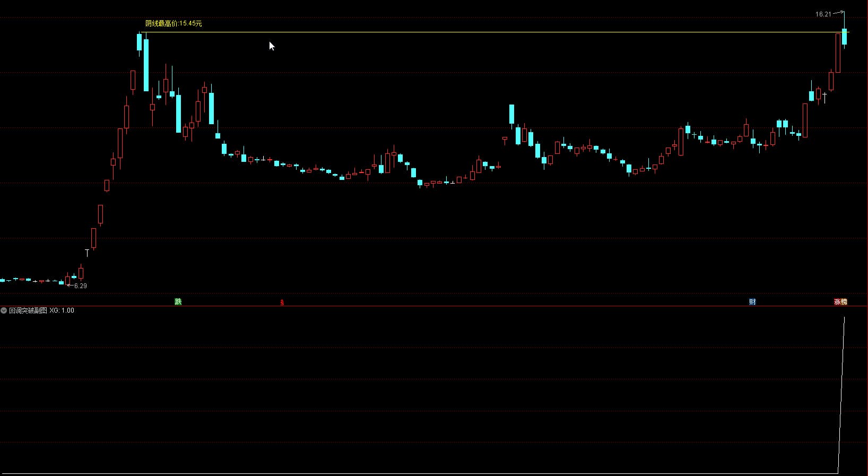Click the blue 财 financial report icon
This screenshot has width=868, height=476.
pyautogui.click(x=752, y=302)
